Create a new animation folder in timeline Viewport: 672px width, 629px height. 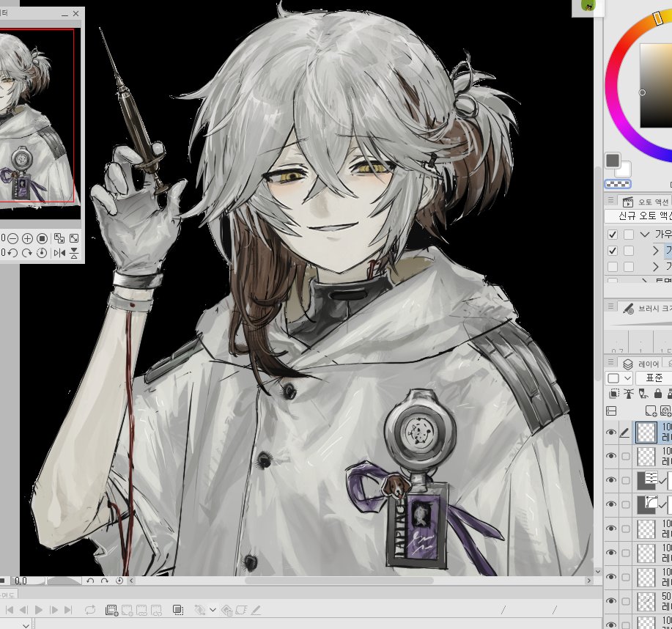[x=111, y=610]
